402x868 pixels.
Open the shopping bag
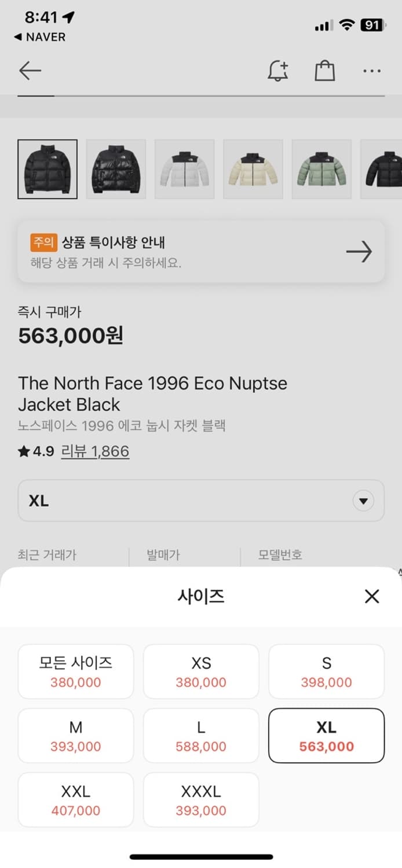(x=325, y=71)
